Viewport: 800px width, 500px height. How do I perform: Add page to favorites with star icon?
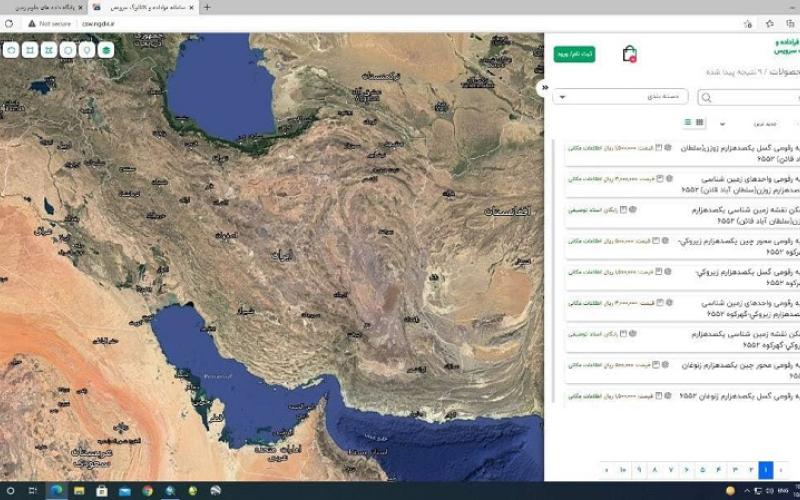click(747, 23)
